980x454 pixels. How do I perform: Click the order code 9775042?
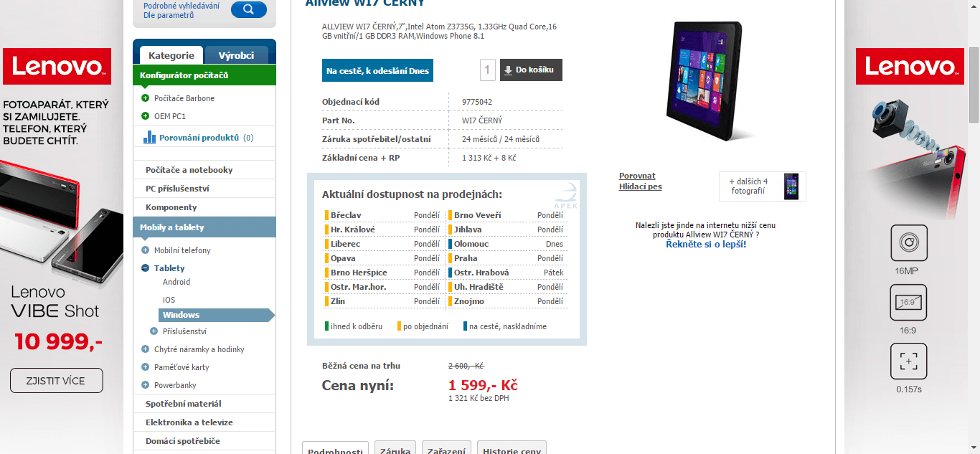[x=477, y=102]
